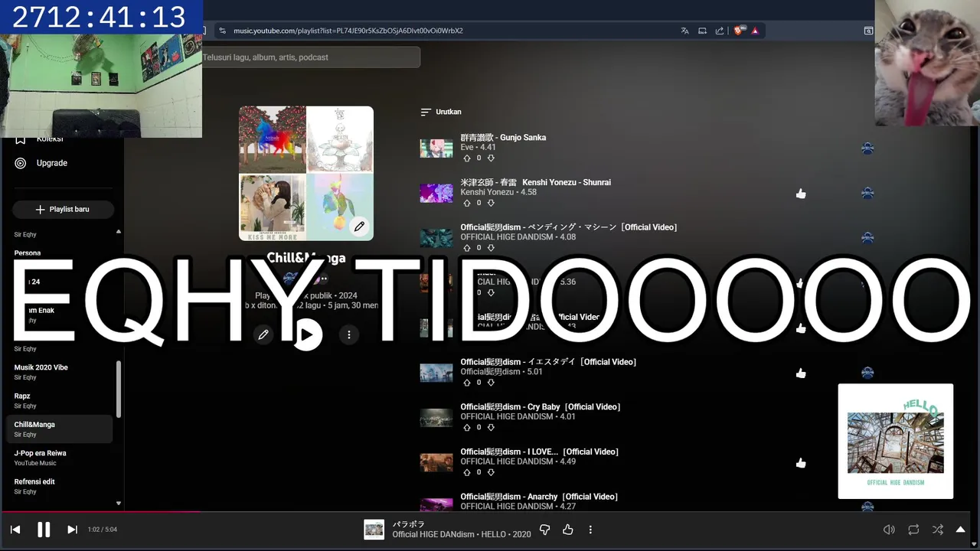Edit playlist cover with pencil icon

[359, 227]
